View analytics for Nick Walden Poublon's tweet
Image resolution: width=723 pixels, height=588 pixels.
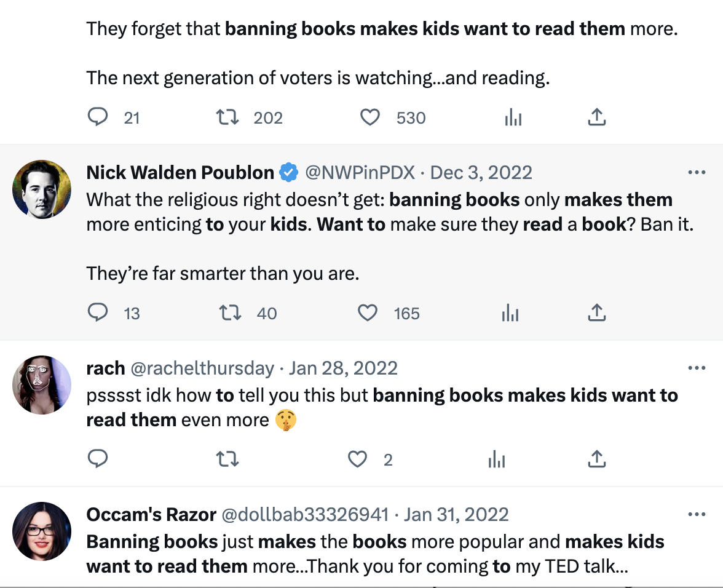pos(510,313)
